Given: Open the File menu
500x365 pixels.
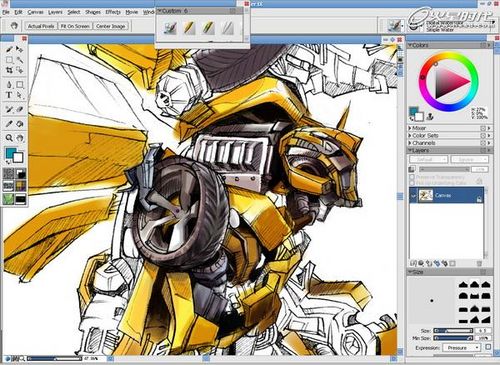Looking at the screenshot, I should tap(6, 12).
